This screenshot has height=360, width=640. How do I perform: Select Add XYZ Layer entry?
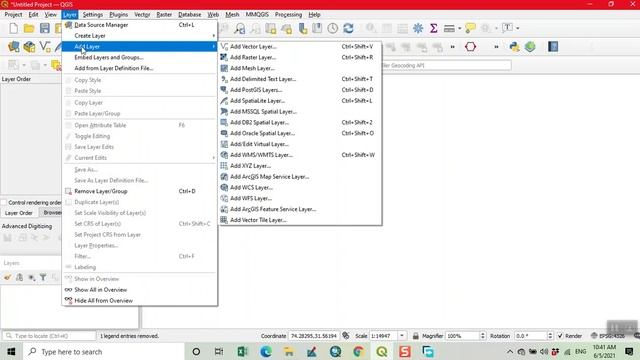pos(300,166)
